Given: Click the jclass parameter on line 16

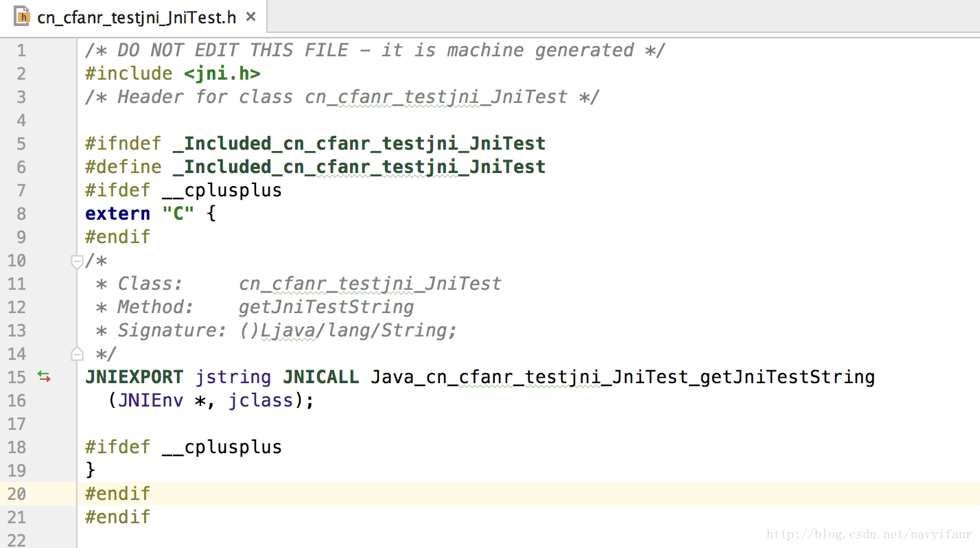Looking at the screenshot, I should click(x=260, y=400).
